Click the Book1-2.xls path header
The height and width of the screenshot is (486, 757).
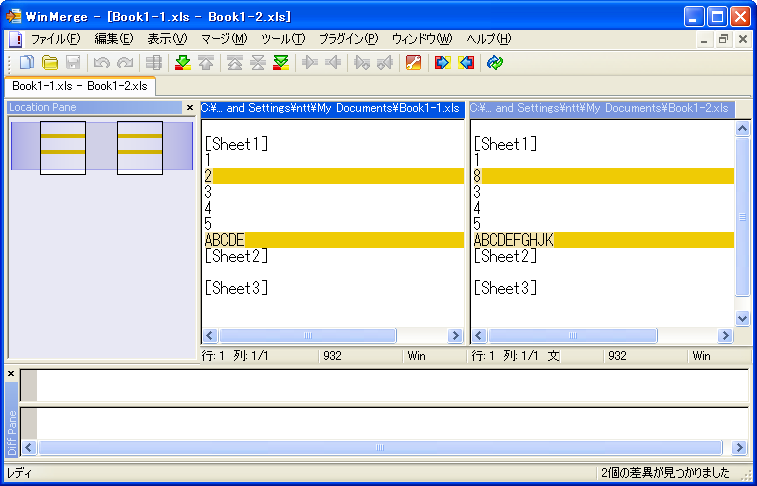click(603, 109)
